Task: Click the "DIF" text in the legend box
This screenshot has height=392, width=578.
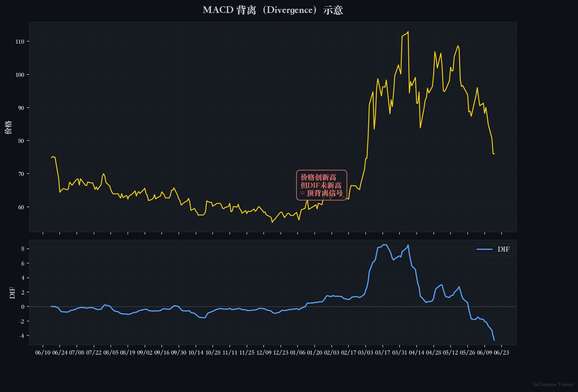Action: point(504,249)
